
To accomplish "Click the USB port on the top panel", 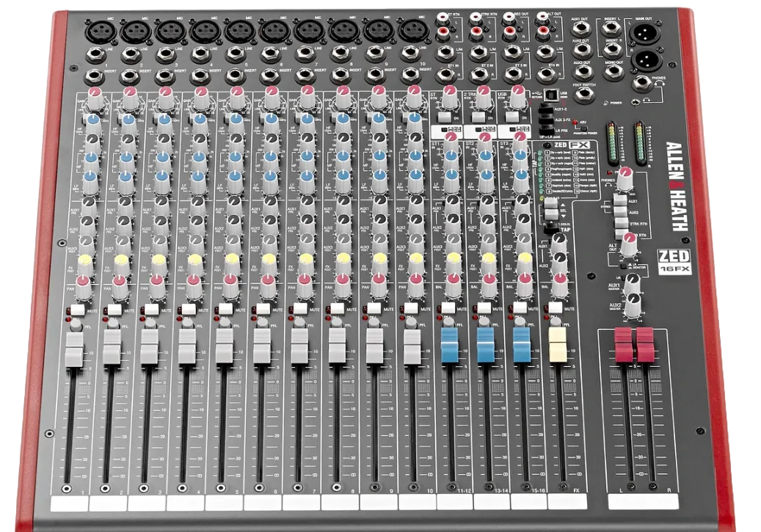I will tap(553, 95).
